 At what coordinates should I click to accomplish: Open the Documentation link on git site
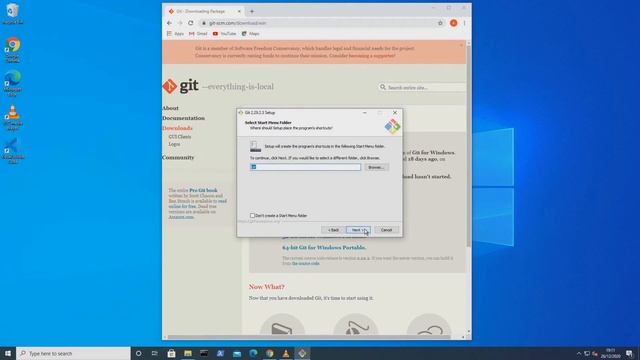pos(183,118)
